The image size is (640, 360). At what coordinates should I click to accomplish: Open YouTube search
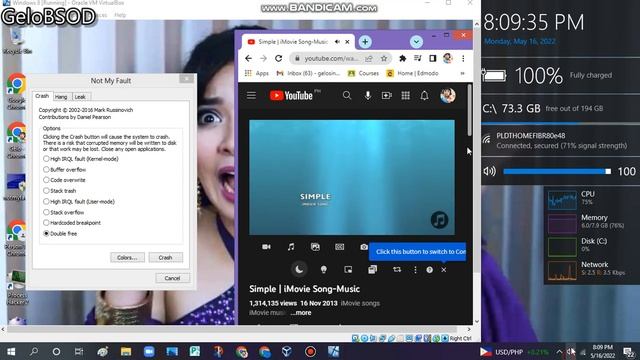coord(347,96)
